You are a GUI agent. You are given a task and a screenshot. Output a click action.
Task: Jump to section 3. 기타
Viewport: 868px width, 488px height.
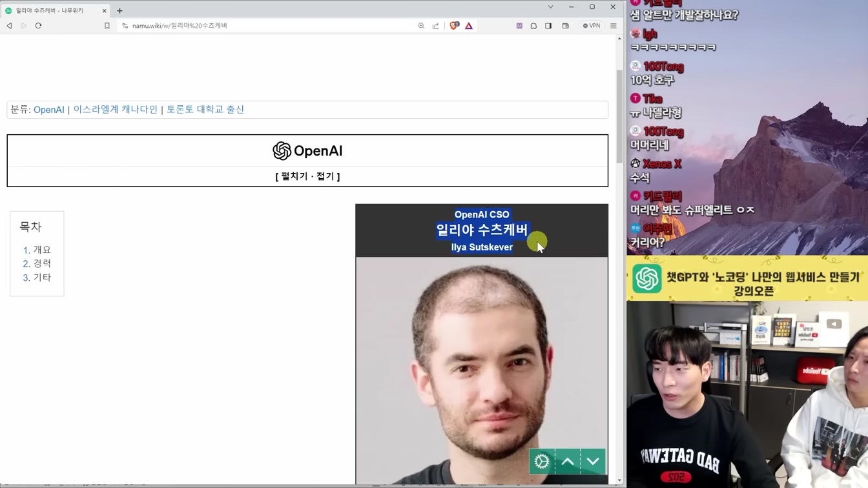point(37,278)
